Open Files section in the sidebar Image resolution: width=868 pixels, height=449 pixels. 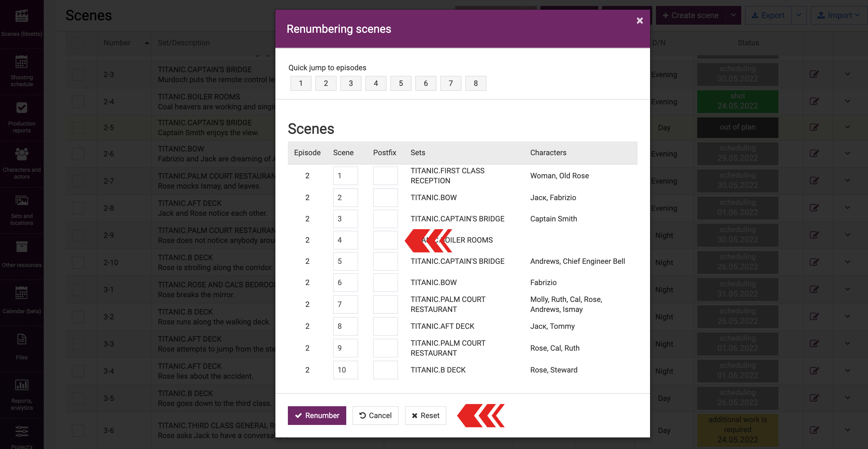click(x=22, y=348)
